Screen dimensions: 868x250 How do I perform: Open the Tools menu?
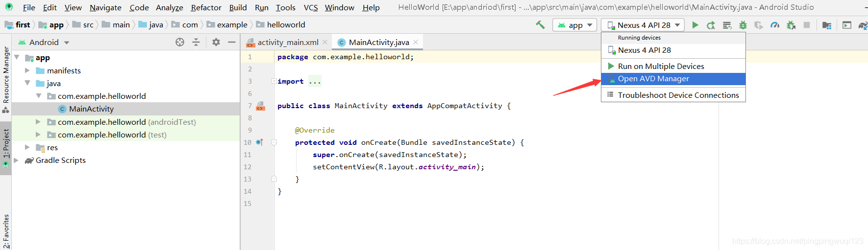point(286,7)
